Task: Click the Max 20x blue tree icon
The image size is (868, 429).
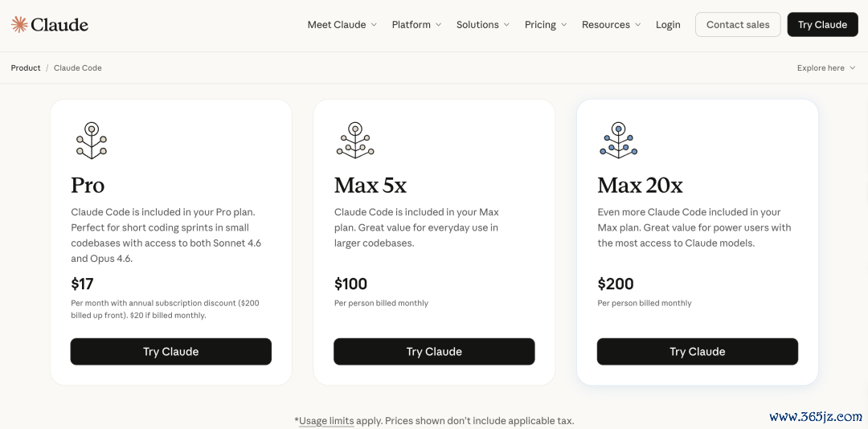Action: 618,141
